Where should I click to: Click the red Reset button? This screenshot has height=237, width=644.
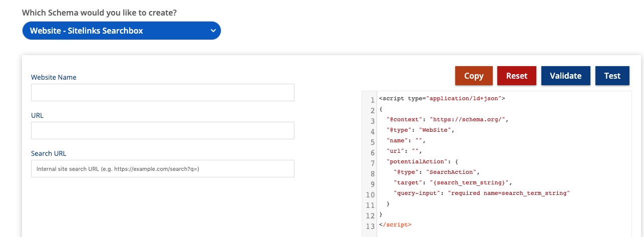tap(516, 76)
